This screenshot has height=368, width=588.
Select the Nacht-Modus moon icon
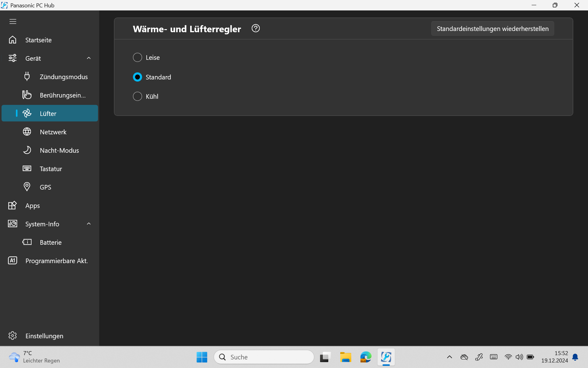pyautogui.click(x=27, y=150)
